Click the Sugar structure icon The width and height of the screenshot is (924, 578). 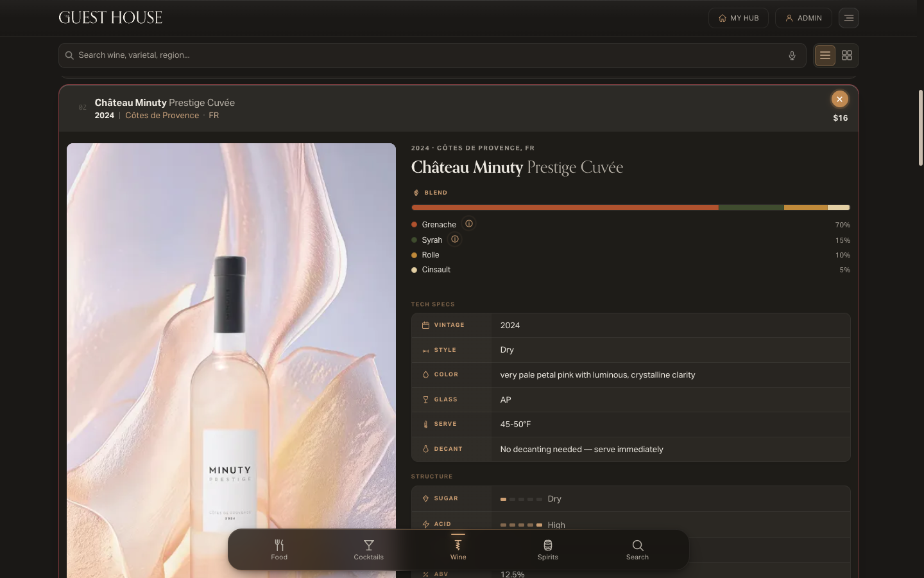pos(425,498)
